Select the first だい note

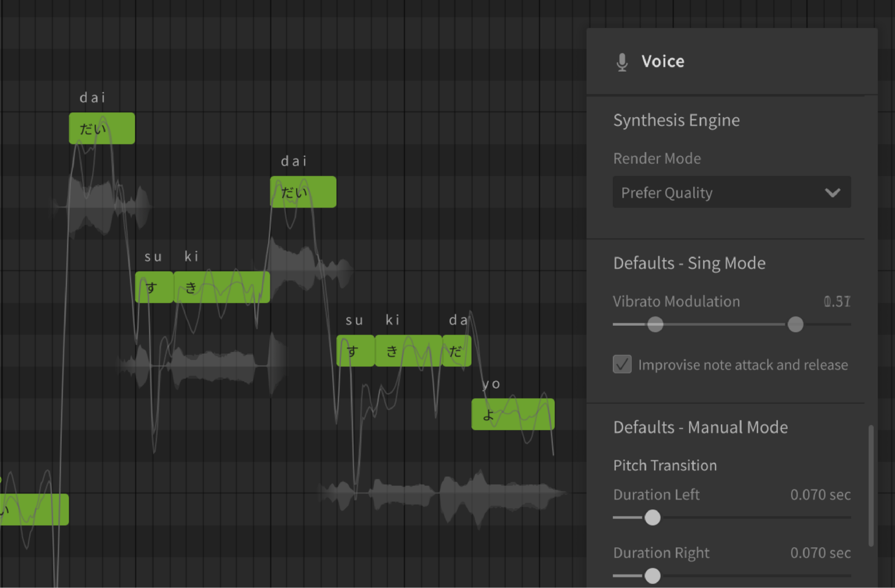[101, 128]
